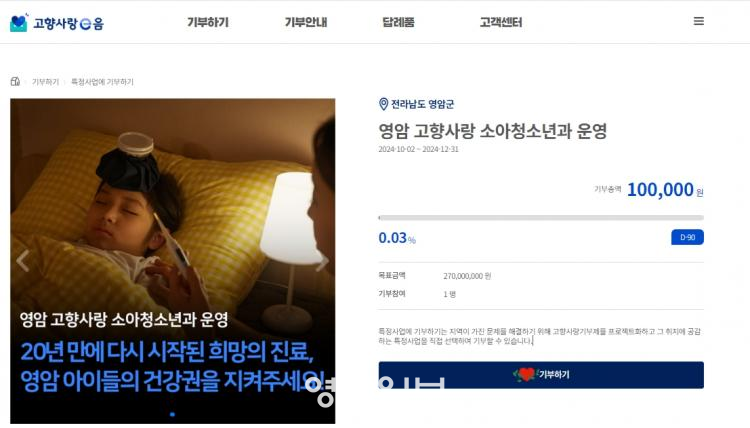Click the 영암 고향사랑 소아청소년과 운영 title

pyautogui.click(x=493, y=131)
